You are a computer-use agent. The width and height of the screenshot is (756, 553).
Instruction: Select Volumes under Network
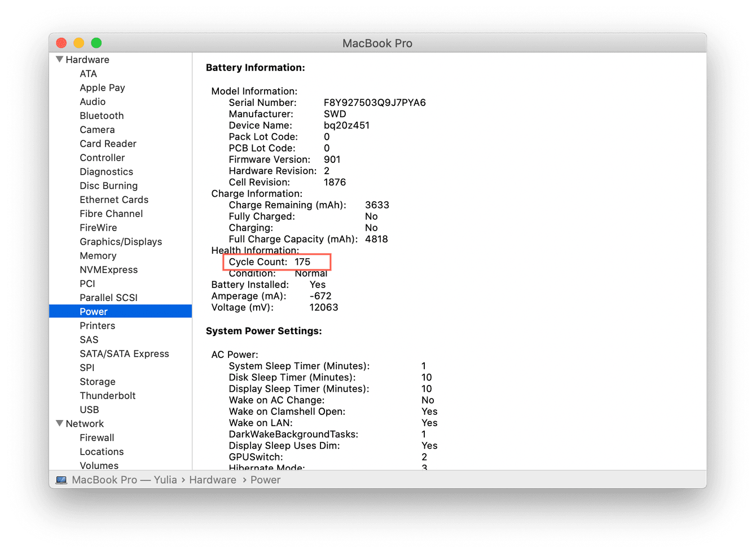coord(99,466)
